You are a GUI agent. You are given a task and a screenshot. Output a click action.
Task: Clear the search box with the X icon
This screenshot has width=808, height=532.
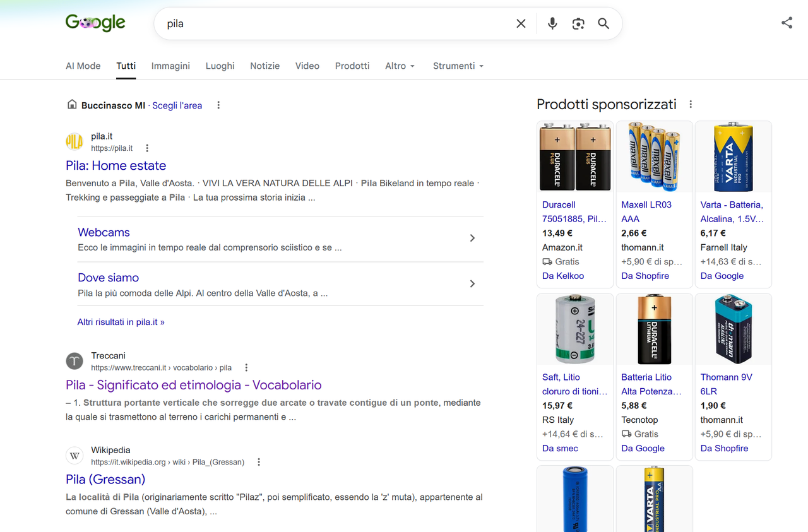(521, 23)
